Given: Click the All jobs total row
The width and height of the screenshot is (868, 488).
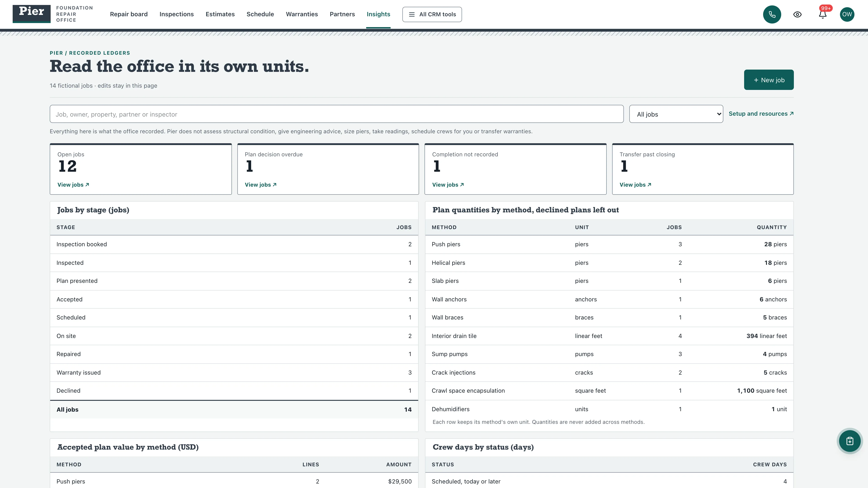Looking at the screenshot, I should [234, 410].
